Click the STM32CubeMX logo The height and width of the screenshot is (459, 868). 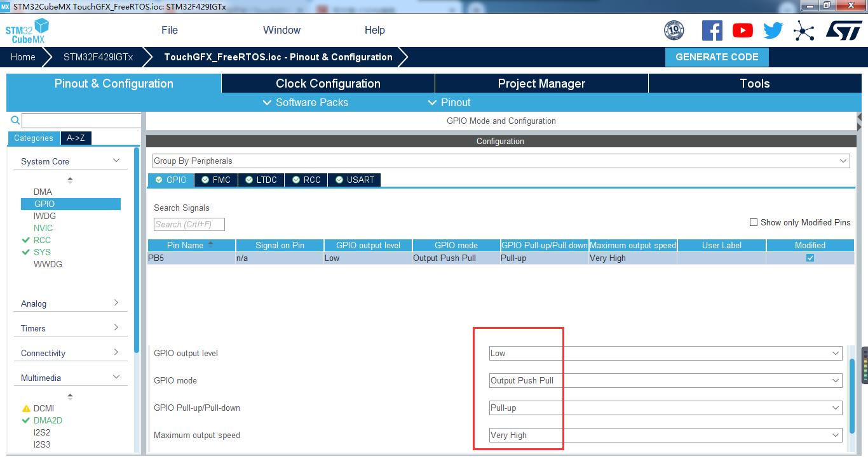(x=27, y=31)
